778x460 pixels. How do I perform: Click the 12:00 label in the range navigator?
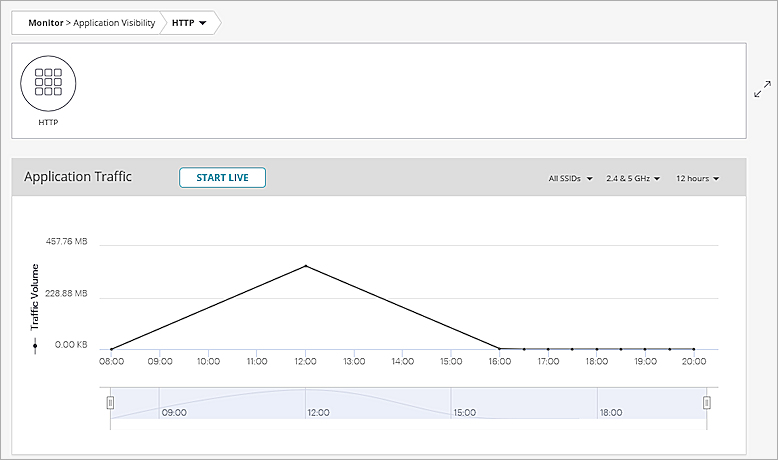(x=318, y=413)
